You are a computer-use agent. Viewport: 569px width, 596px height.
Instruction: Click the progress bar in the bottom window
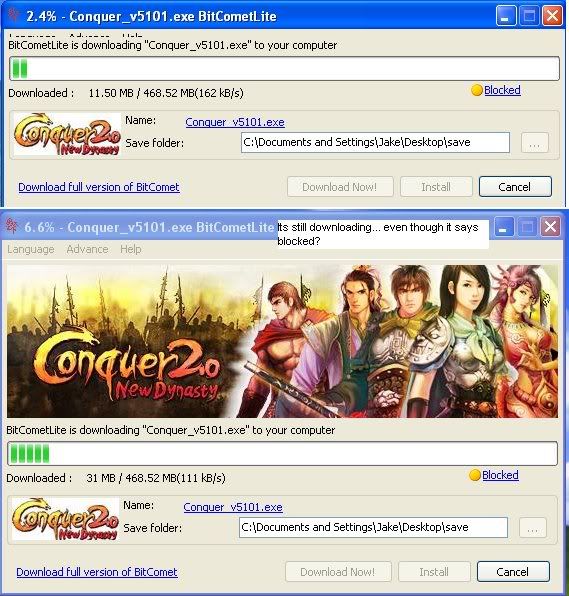282,453
